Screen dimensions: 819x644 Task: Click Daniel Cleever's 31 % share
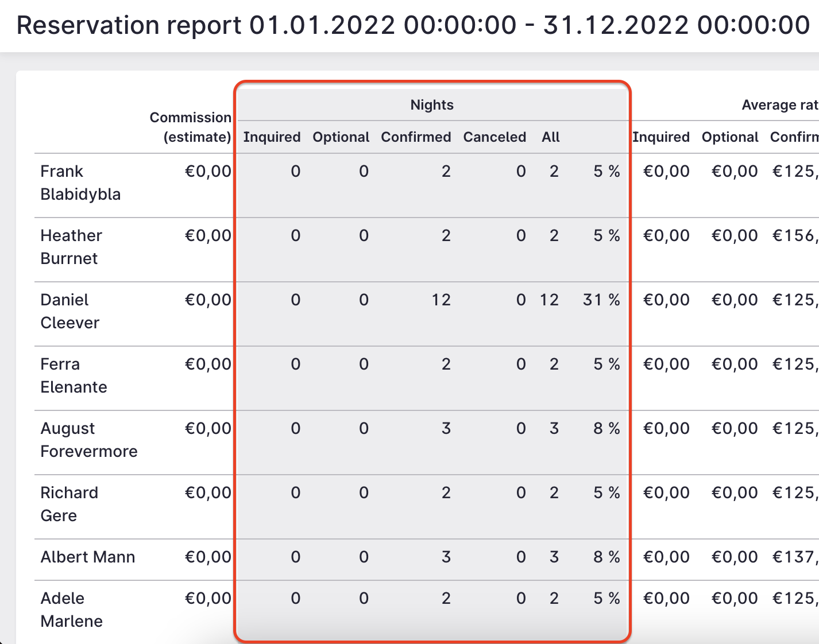[x=601, y=300]
